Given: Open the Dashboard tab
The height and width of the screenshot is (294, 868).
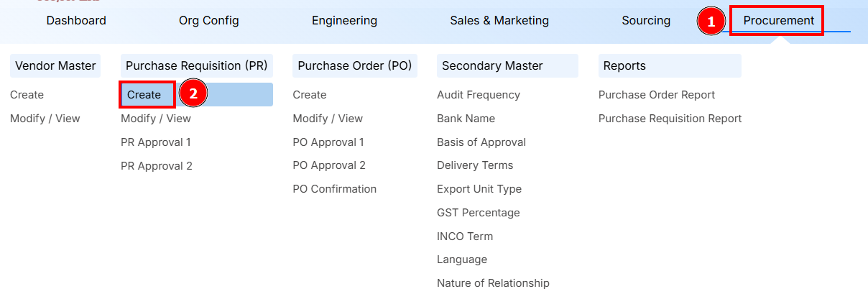Looking at the screenshot, I should tap(76, 21).
